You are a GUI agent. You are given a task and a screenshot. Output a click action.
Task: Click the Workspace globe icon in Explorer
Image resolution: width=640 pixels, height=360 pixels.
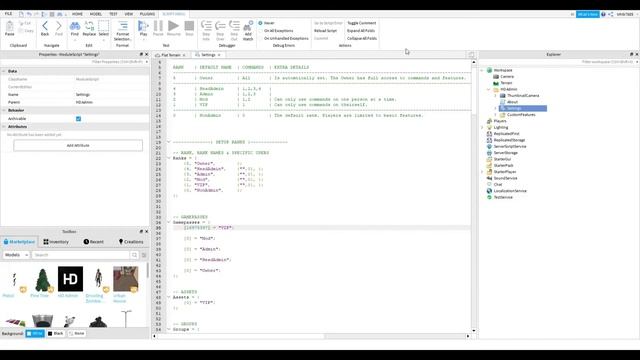click(x=489, y=70)
